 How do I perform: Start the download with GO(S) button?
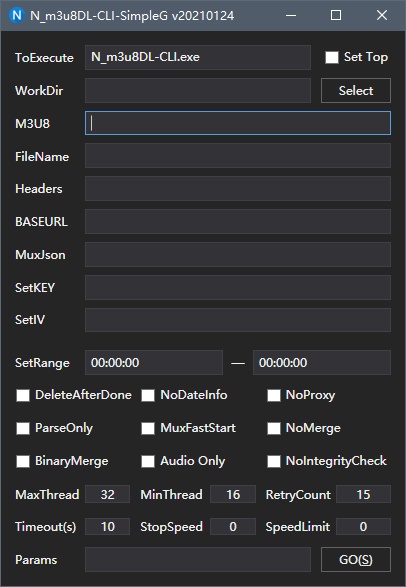(x=356, y=560)
